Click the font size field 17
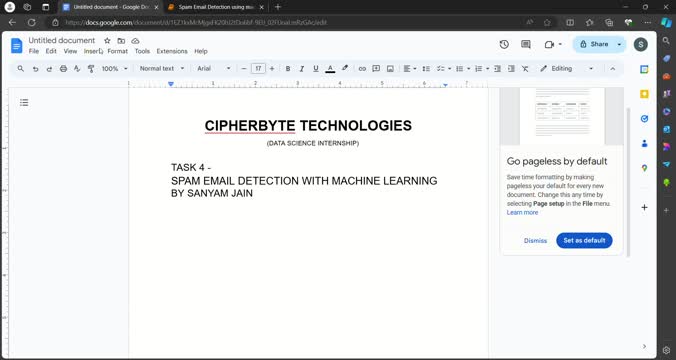This screenshot has height=360, width=676. 258,69
